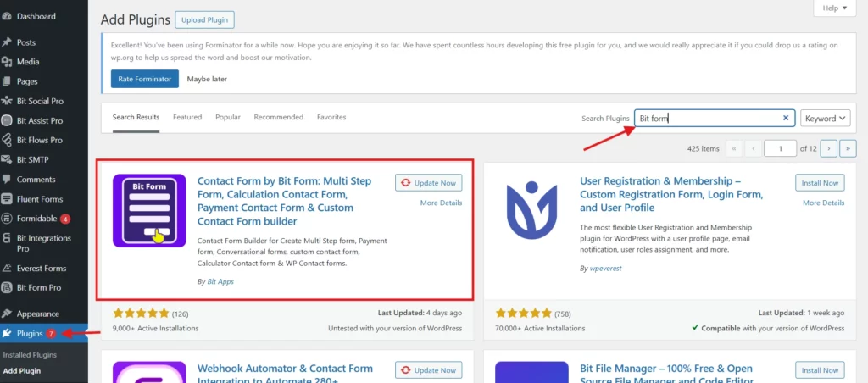Click Install Now for Bit File Manager
This screenshot has height=383, width=868.
click(820, 370)
